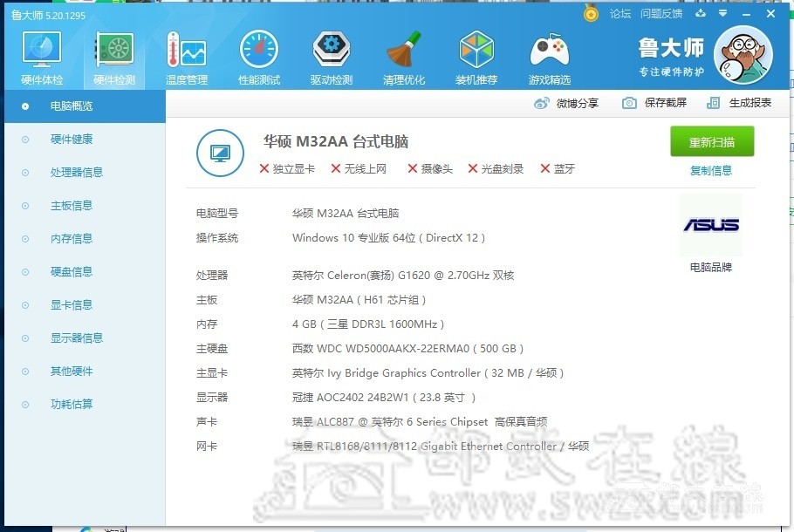Open 硬件体检 hardware checkup icon
This screenshot has height=532, width=794.
[x=41, y=52]
